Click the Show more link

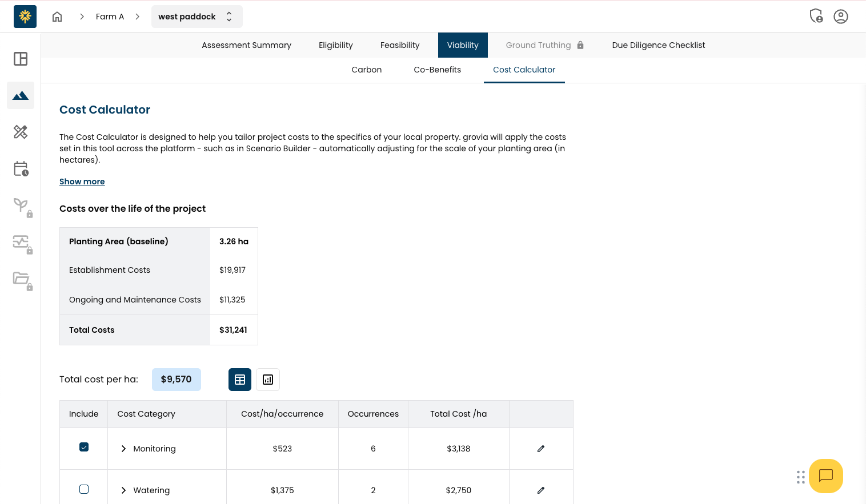[x=82, y=182]
